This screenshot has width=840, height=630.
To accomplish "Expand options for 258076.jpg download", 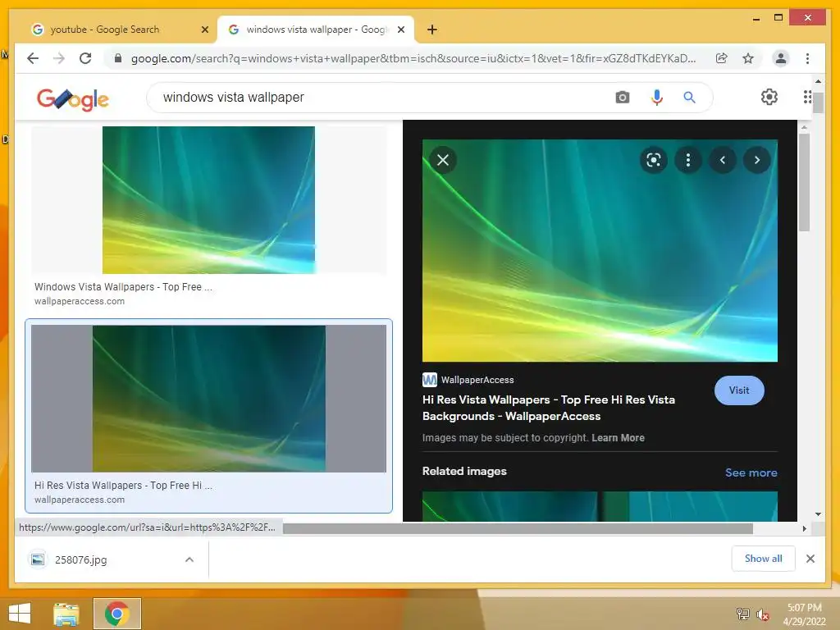I will coord(189,559).
